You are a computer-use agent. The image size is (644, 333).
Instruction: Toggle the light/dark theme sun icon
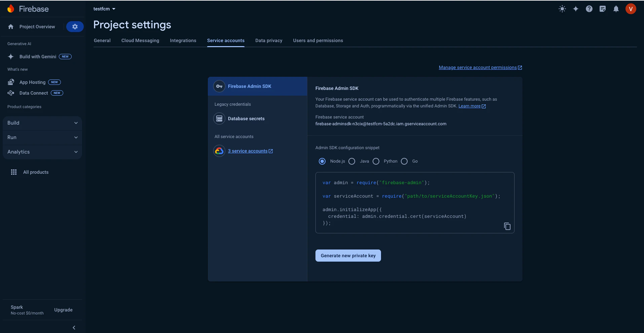tap(562, 9)
